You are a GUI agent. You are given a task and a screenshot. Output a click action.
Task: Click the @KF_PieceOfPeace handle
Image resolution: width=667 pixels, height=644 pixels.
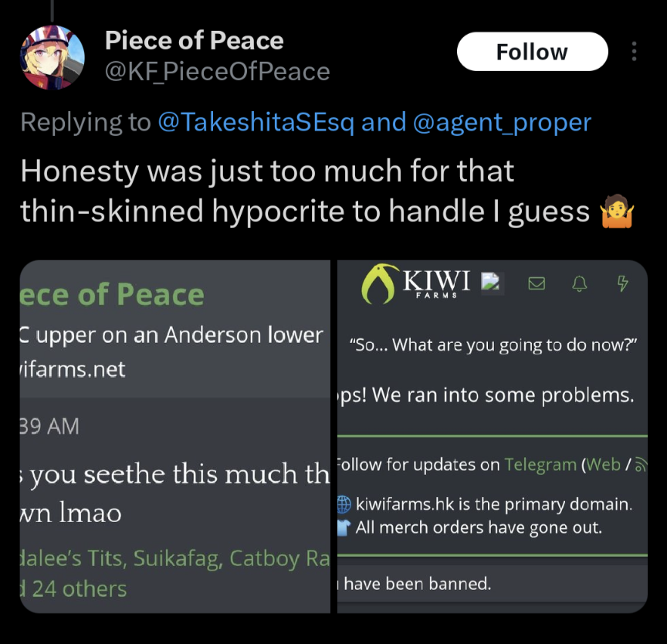coord(217,72)
